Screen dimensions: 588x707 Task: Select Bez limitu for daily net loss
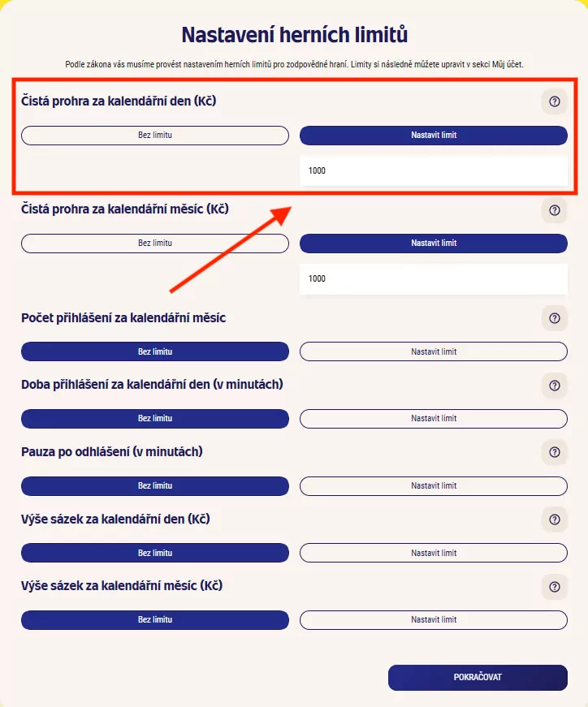155,135
